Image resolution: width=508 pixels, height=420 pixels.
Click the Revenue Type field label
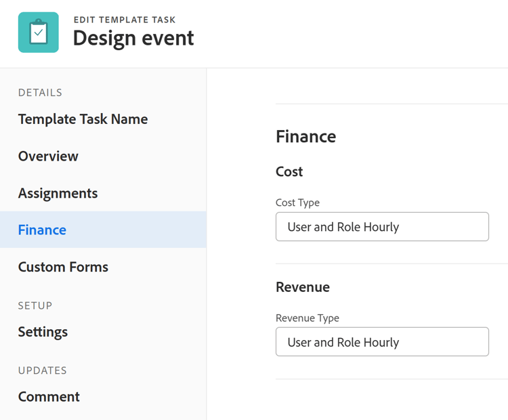pyautogui.click(x=308, y=318)
